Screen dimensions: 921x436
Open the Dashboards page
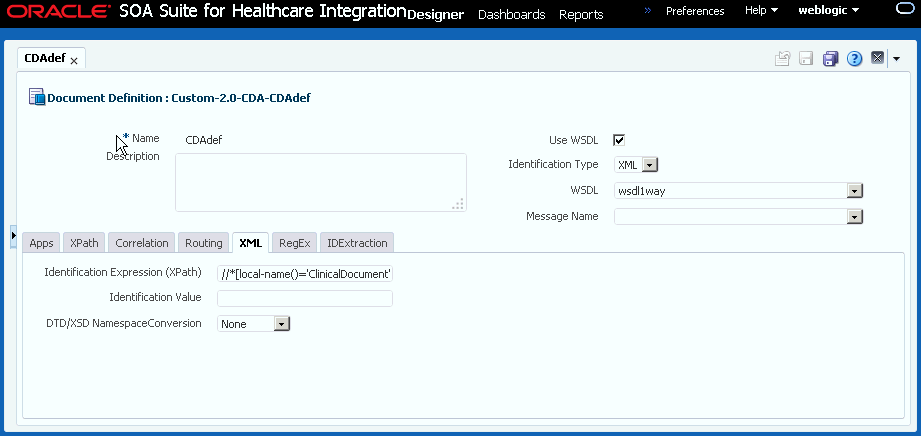(512, 15)
